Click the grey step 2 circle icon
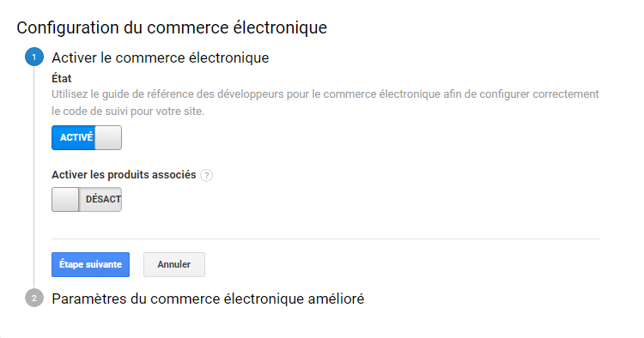 coord(34,298)
